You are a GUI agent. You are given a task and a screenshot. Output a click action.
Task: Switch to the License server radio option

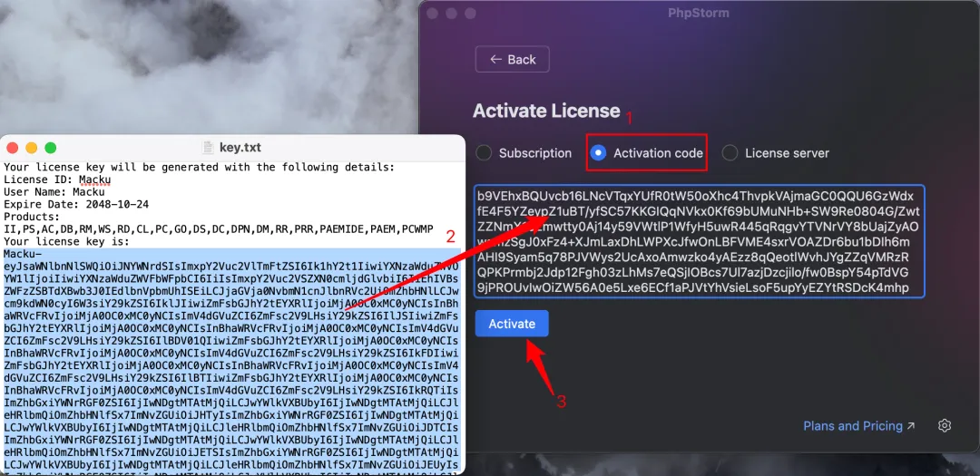[776, 153]
